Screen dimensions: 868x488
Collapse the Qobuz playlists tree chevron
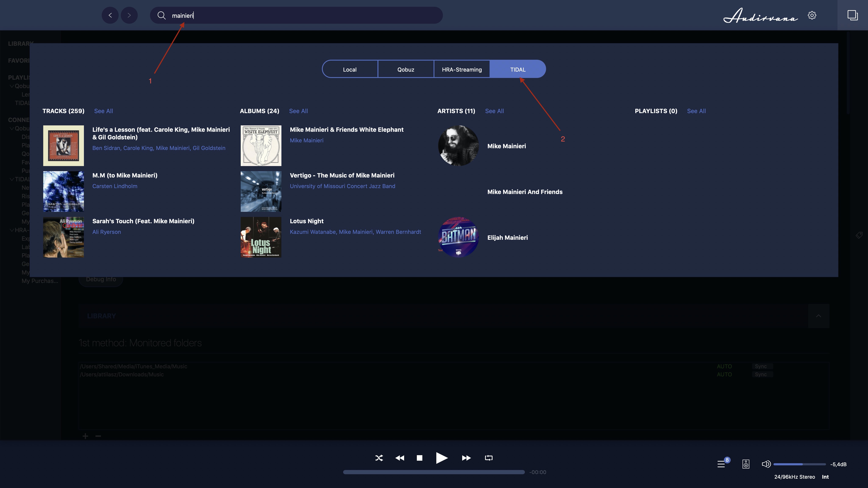(12, 86)
